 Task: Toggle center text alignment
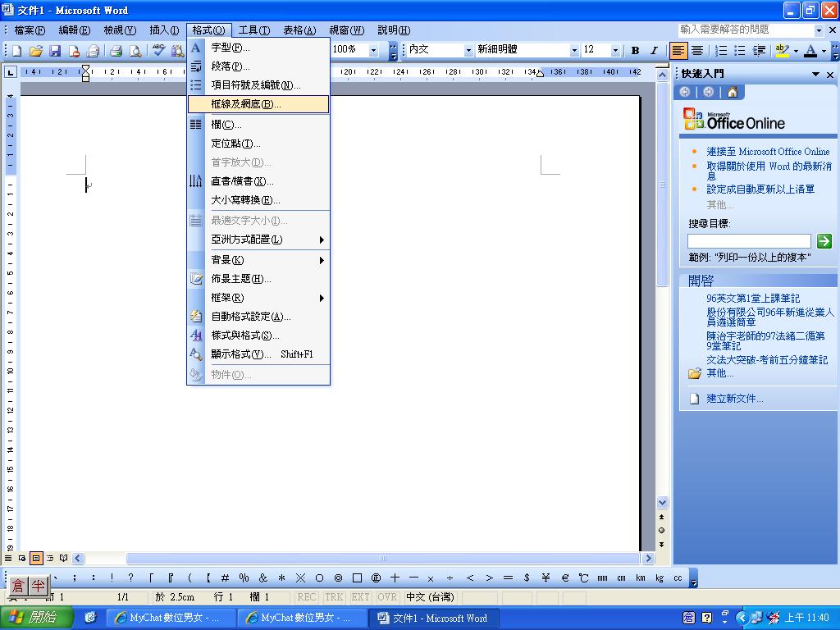pos(697,50)
